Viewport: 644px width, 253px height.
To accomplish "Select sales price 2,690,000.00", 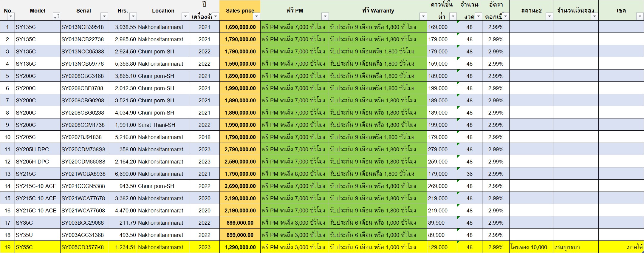I will tap(240, 186).
